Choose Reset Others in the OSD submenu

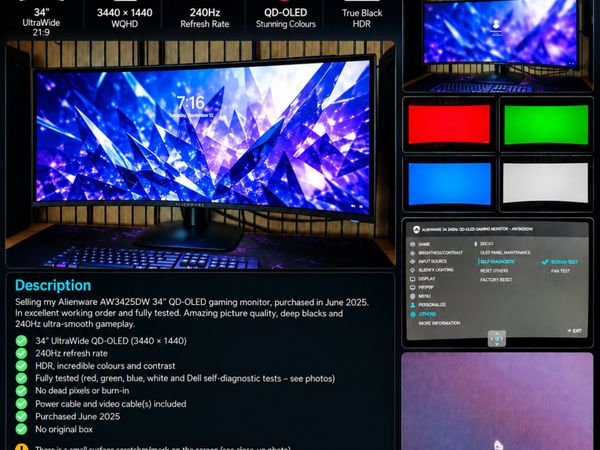coord(494,271)
